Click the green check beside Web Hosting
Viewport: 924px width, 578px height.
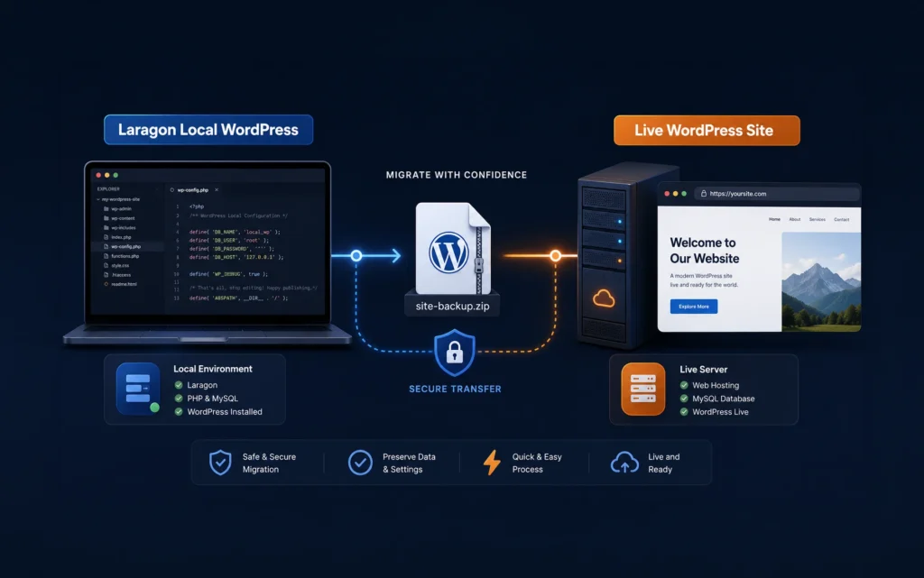[684, 385]
